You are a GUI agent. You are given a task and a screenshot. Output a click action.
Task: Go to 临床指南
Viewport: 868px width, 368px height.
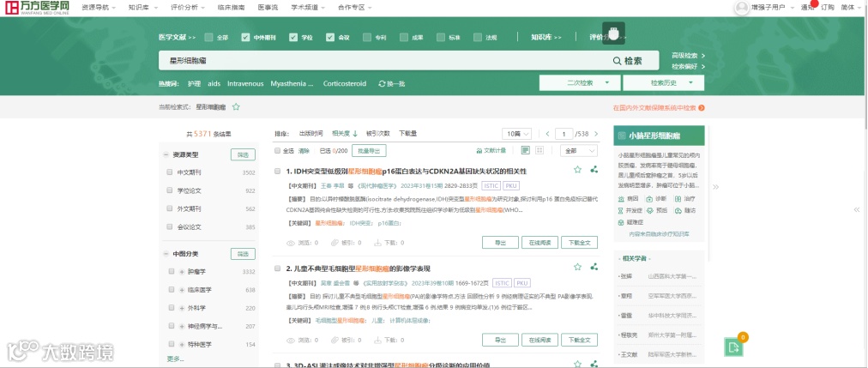click(x=231, y=8)
